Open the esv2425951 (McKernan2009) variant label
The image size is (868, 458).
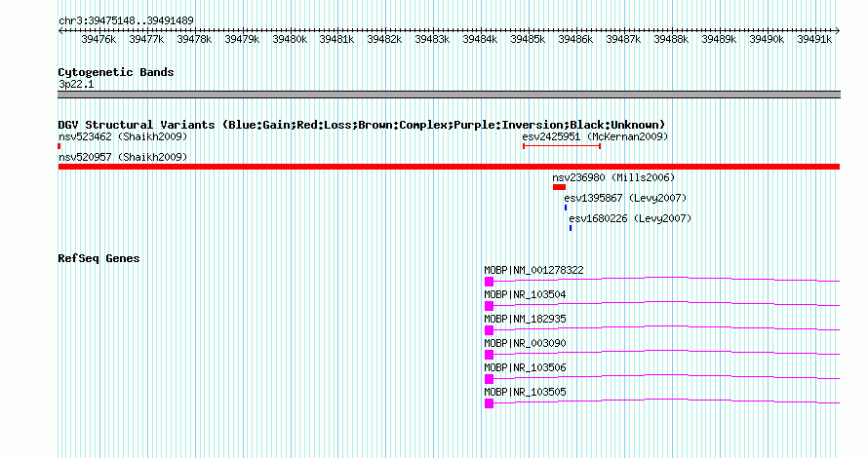pos(595,136)
